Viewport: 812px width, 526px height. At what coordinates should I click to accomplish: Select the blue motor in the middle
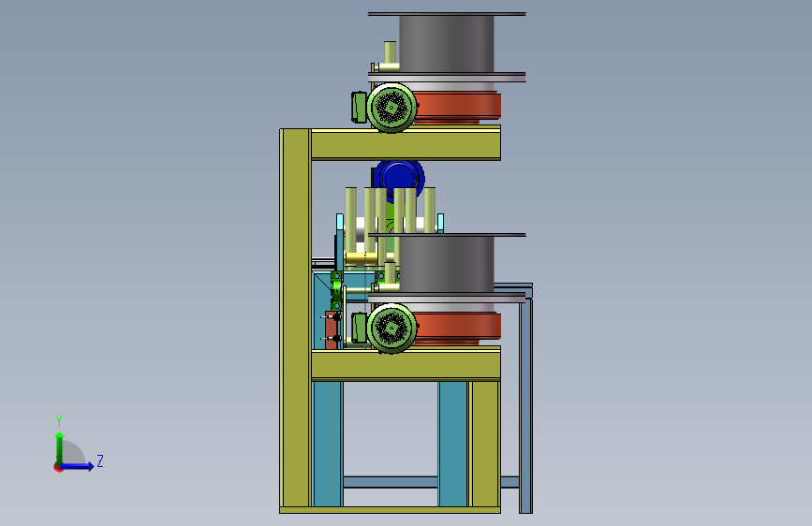coord(399,177)
